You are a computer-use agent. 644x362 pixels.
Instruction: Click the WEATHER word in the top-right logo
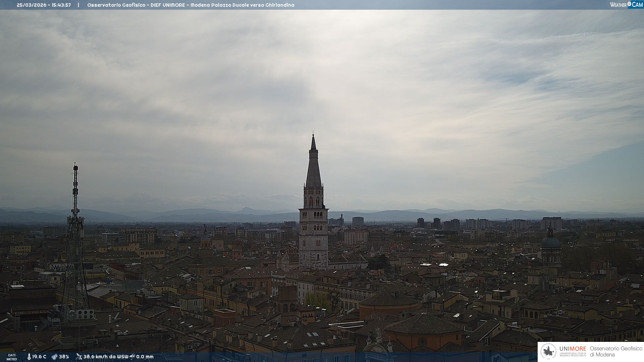coord(618,5)
